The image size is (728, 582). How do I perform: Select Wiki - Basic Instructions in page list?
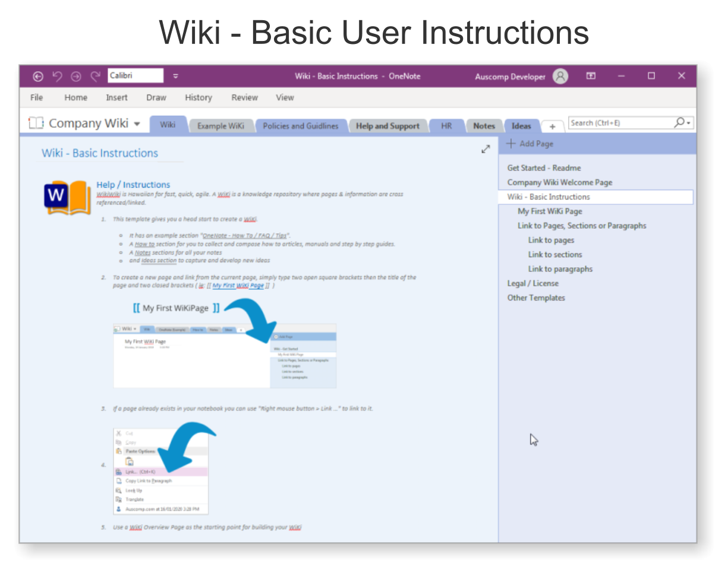pyautogui.click(x=595, y=197)
